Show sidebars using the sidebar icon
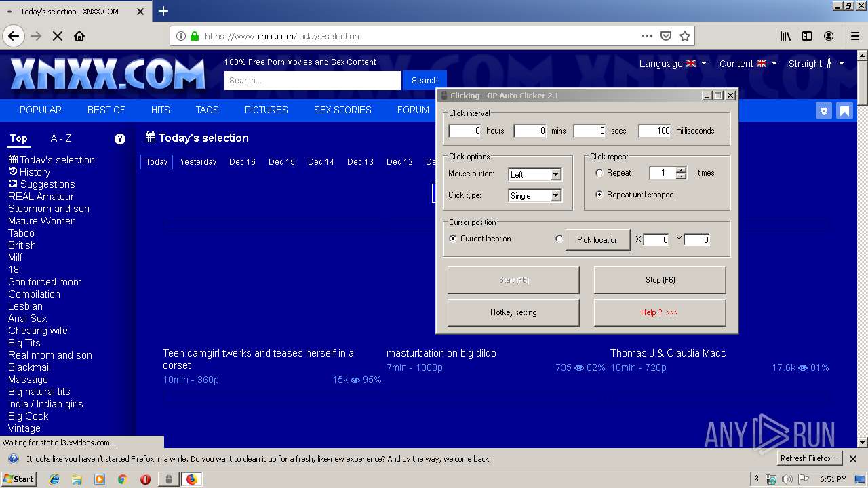Screen dimensions: 868x488 click(807, 36)
